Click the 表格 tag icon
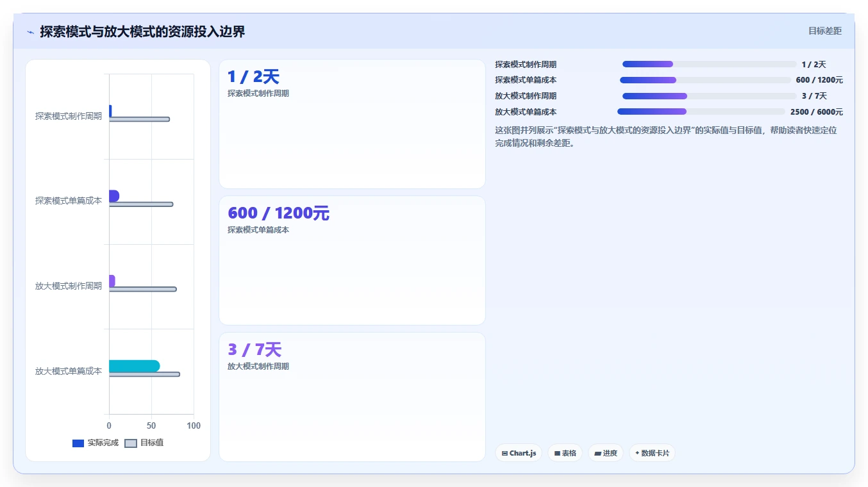Image resolution: width=868 pixels, height=487 pixels. click(558, 453)
